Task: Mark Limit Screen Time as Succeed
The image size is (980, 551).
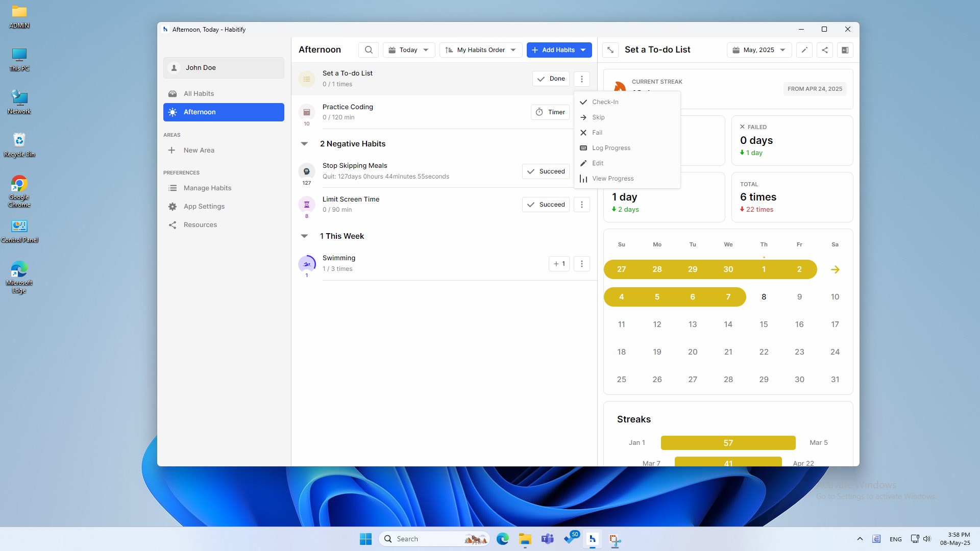Action: pyautogui.click(x=546, y=205)
